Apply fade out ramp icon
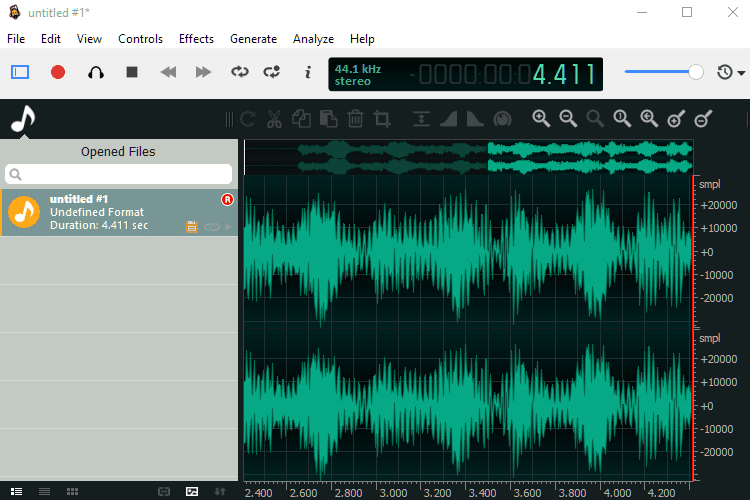The width and height of the screenshot is (750, 500). coord(475,119)
